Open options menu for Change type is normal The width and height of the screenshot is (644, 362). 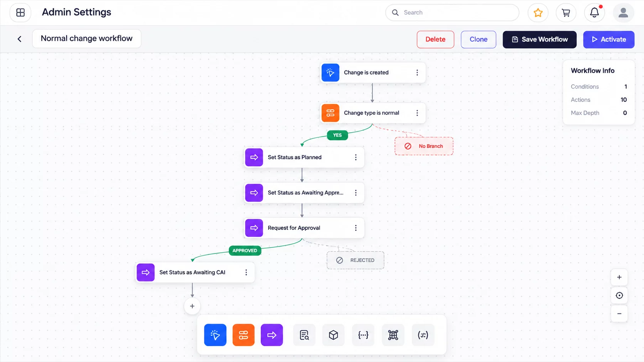tap(417, 113)
